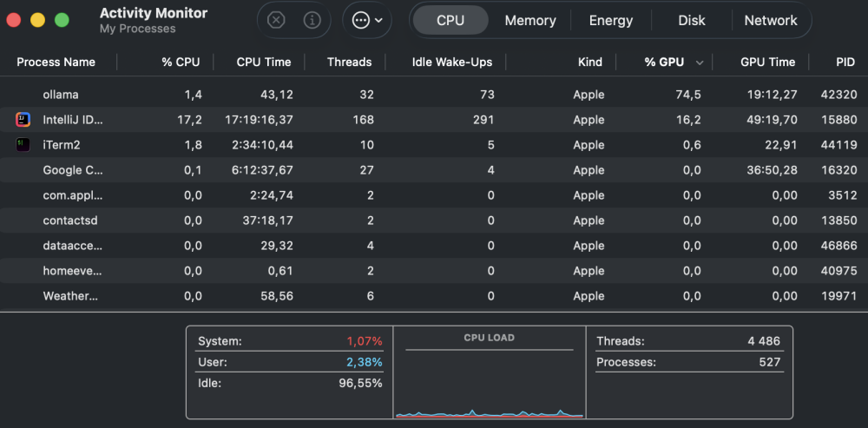Viewport: 868px width, 428px height.
Task: Select the contactsd process row
Action: point(434,221)
